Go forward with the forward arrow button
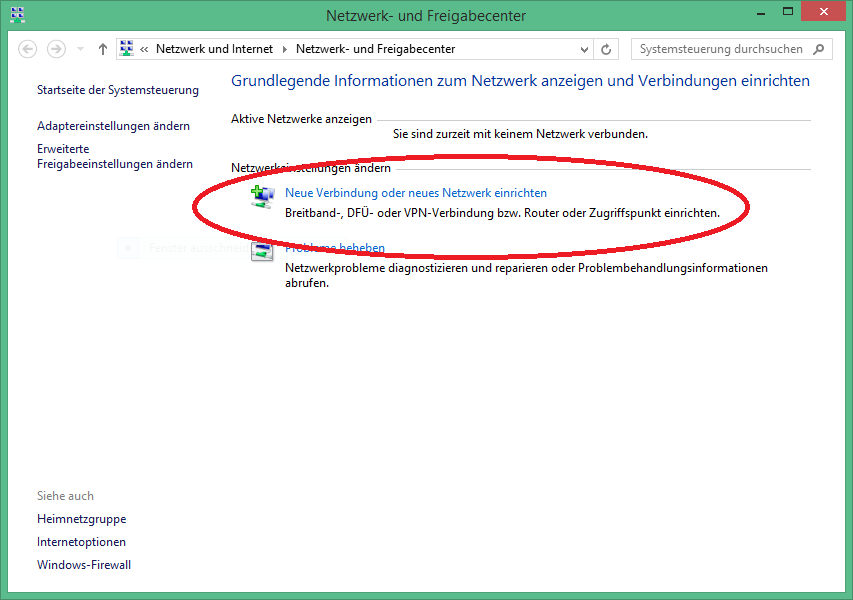This screenshot has width=853, height=600. tap(56, 50)
